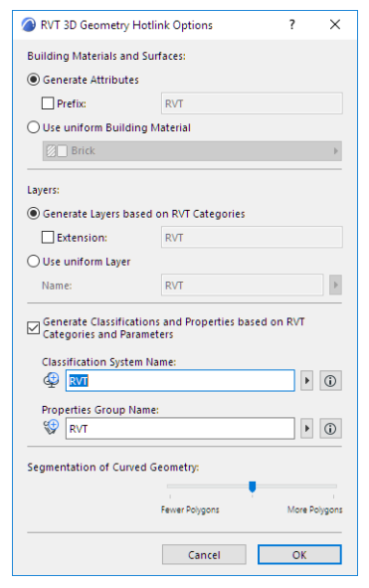
Task: Confirm settings with the OK button
Action: tap(299, 554)
